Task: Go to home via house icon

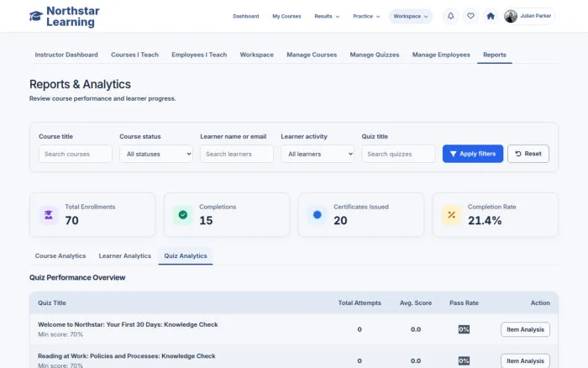Action: (491, 16)
